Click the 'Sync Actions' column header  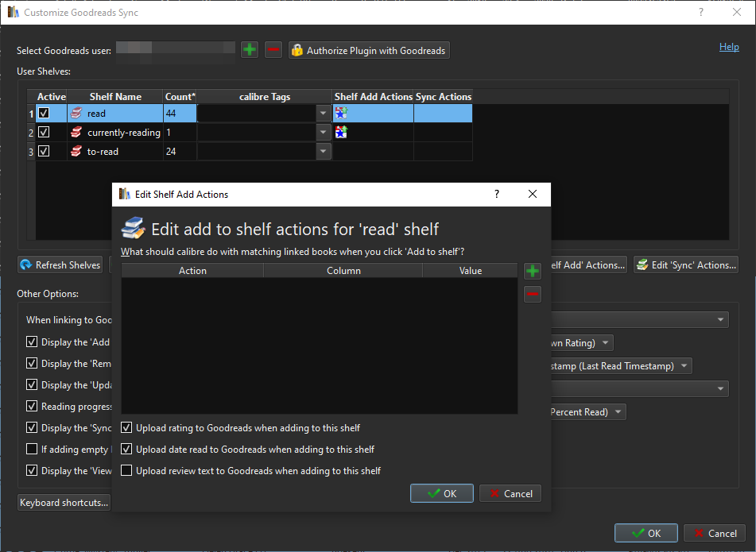point(443,96)
